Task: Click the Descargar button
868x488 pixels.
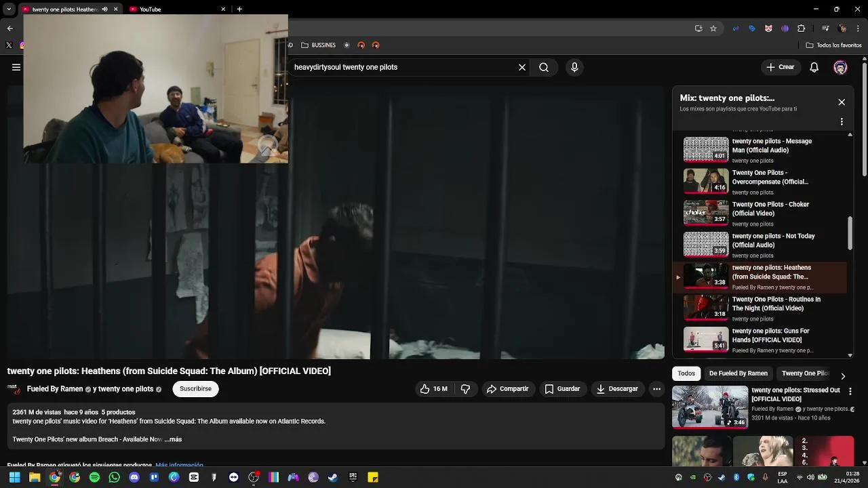Action: (617, 389)
